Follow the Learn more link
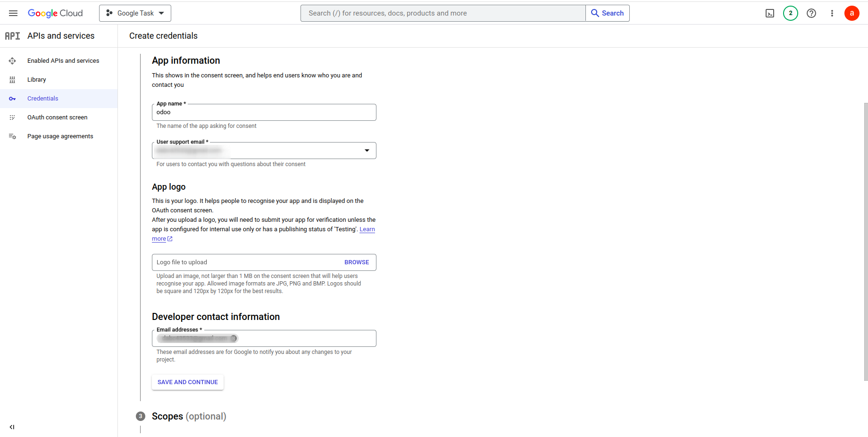Screen dimensions: 868x437 click(367, 229)
